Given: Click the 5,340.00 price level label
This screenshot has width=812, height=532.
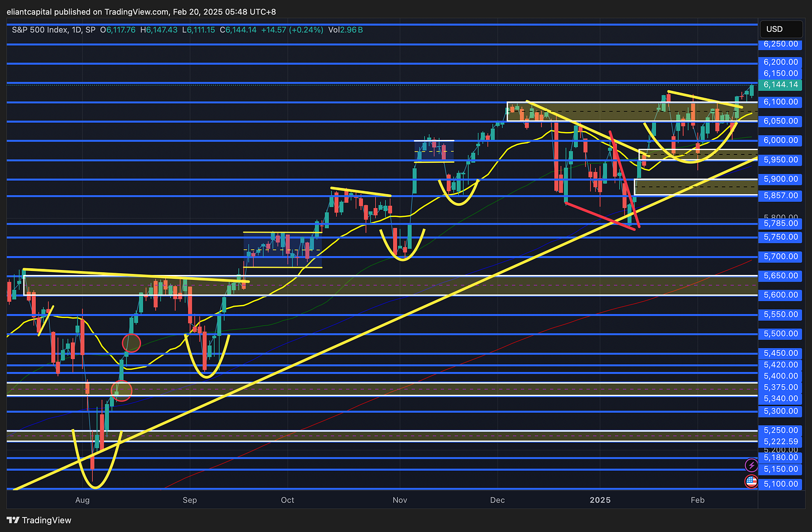Looking at the screenshot, I should pos(781,399).
